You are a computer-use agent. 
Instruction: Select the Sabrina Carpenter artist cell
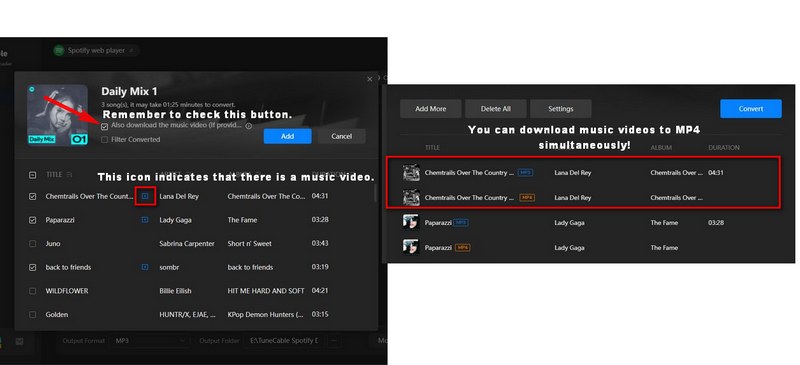[187, 244]
